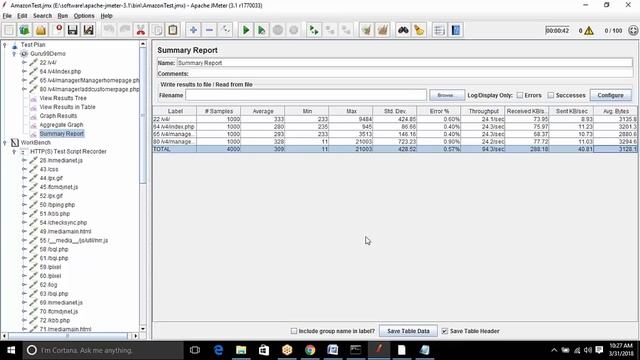640x360 pixels.
Task: Open the Function Helper dialog icon
Action: coord(440,30)
